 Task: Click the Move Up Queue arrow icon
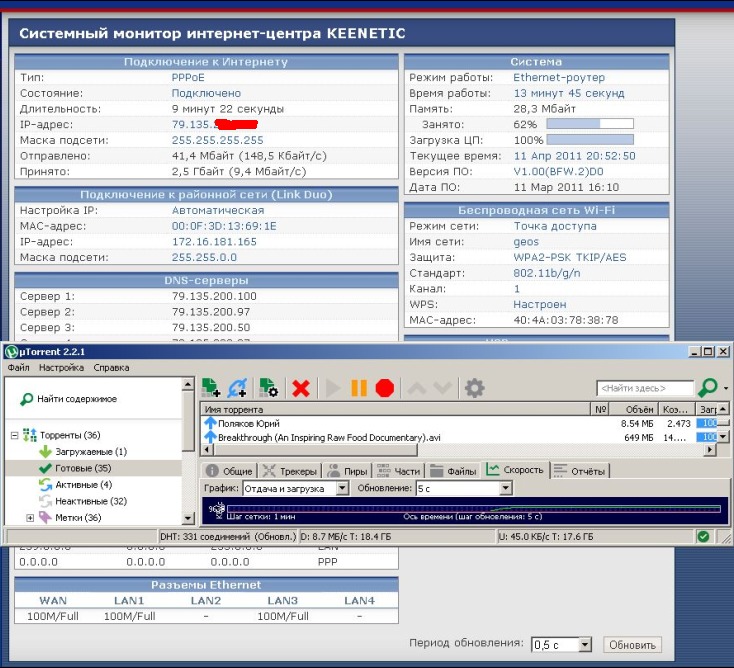pyautogui.click(x=417, y=388)
